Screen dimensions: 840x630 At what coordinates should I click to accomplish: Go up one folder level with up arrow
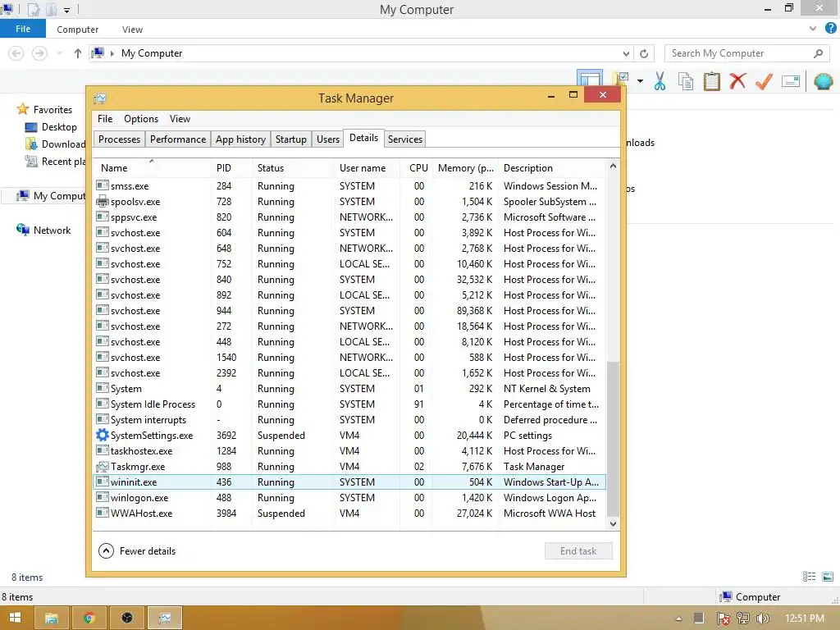click(x=78, y=53)
